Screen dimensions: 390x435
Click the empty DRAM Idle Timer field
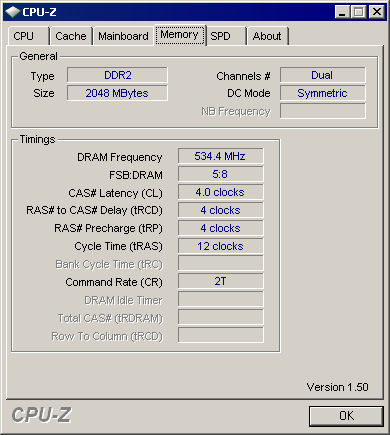(220, 299)
